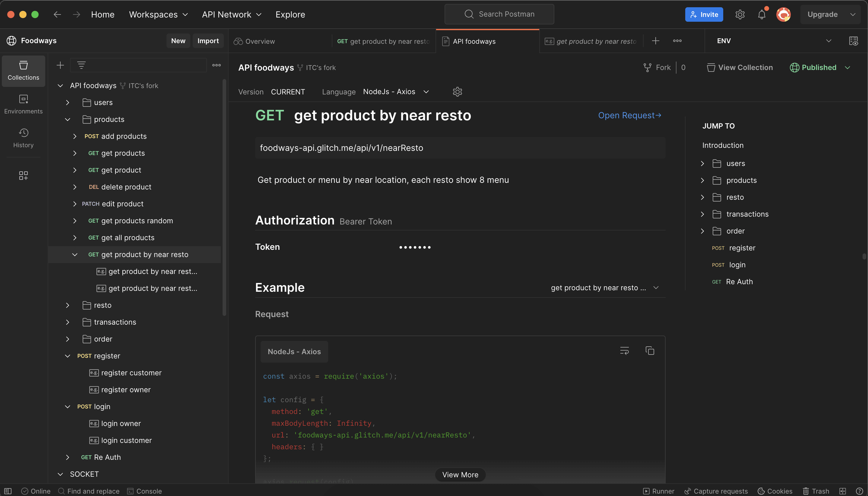The height and width of the screenshot is (496, 868).
Task: Expand the order folder in Jump To
Action: [x=702, y=231]
